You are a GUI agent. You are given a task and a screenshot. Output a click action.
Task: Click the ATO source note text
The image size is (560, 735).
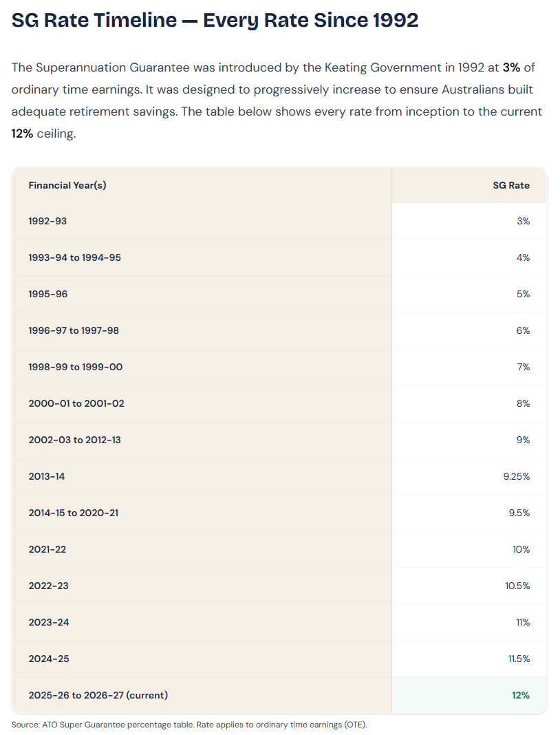[x=189, y=725]
